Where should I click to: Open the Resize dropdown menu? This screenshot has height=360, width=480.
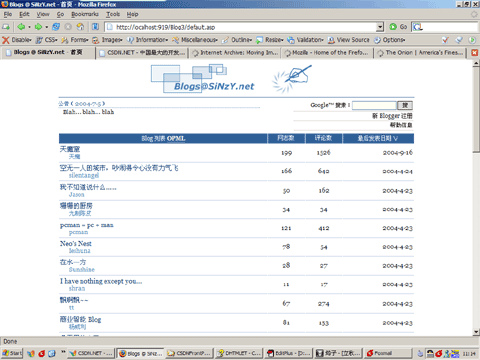tap(270, 40)
